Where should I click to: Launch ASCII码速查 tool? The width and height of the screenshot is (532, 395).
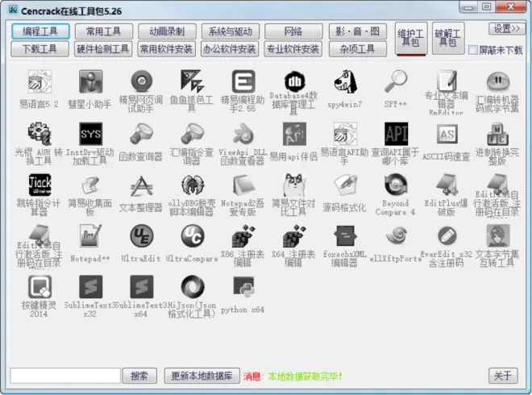tap(447, 134)
